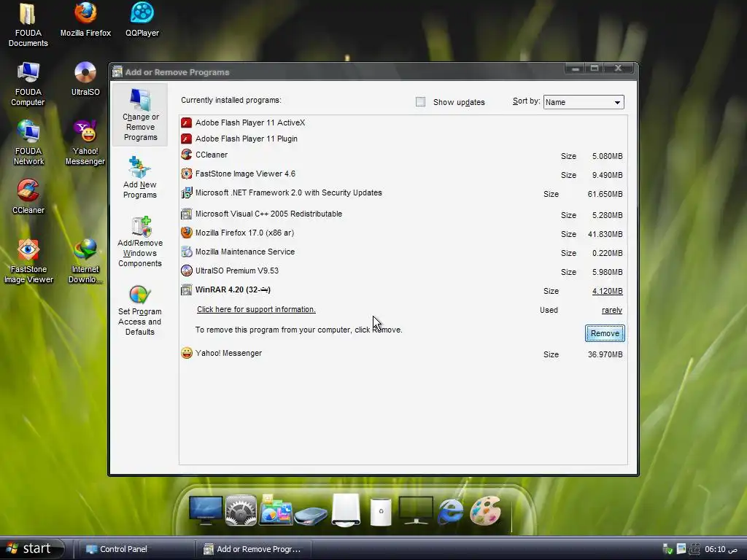Select QQPlayer desktop icon
Screen dimensions: 747x560
142,20
